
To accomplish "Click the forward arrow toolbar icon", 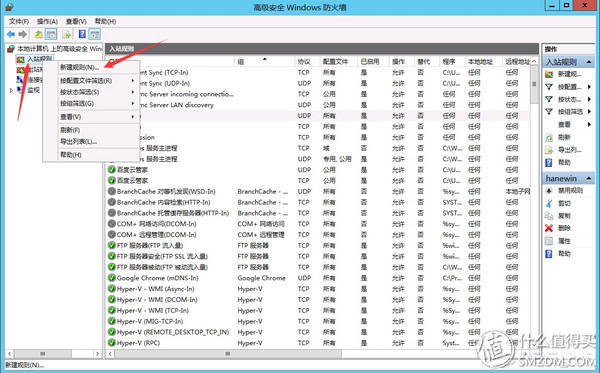I will 23,34.
